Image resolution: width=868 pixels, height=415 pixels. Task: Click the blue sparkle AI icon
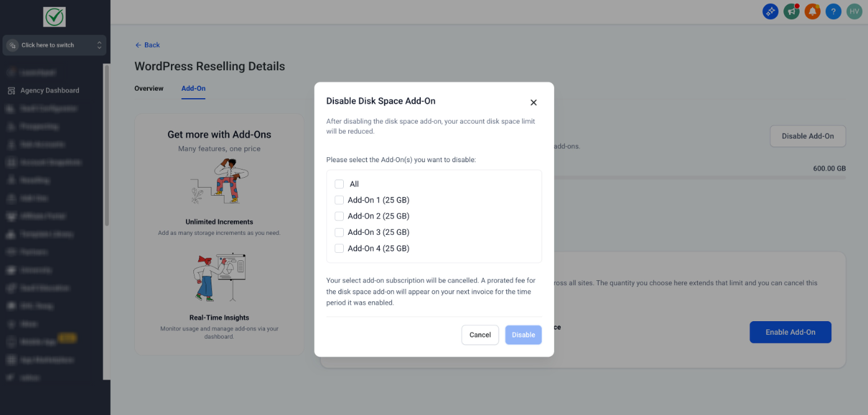770,11
